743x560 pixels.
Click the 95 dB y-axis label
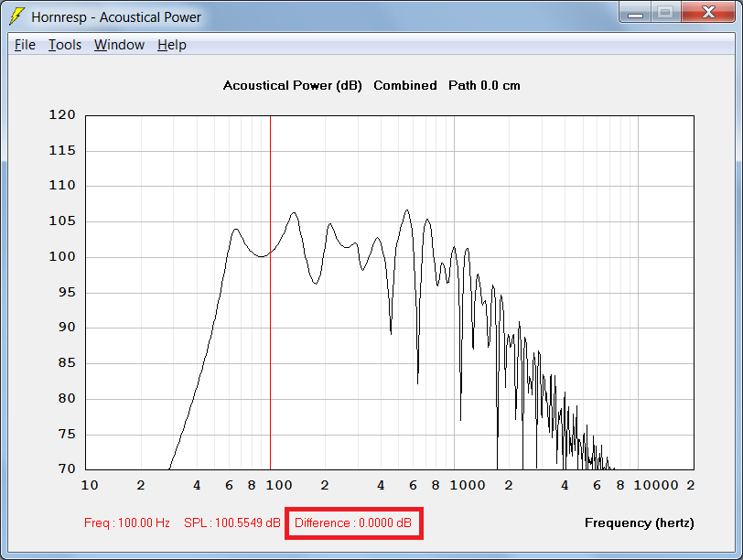(67, 292)
